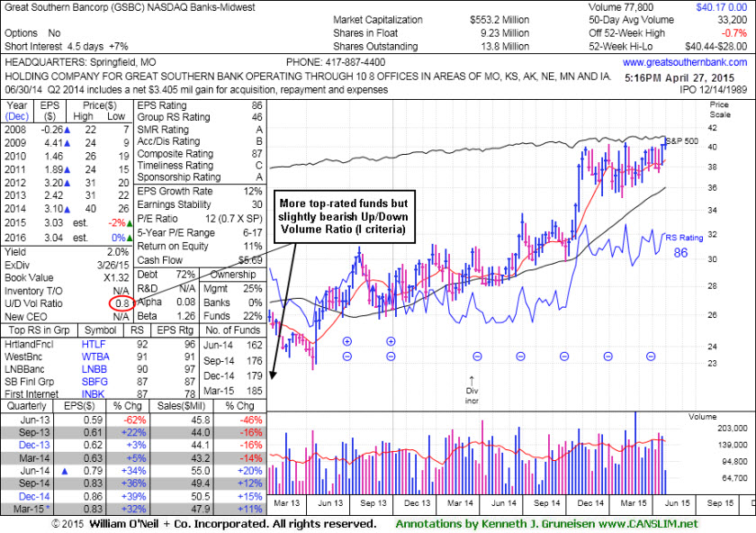Click the ExDiv date 3/26/15
Screen dimensions: 756x533
pos(112,266)
